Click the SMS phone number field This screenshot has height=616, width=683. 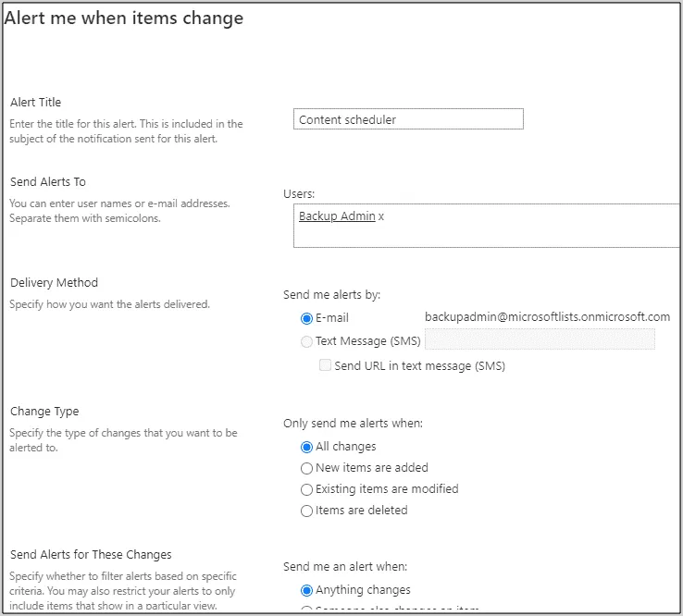(539, 339)
